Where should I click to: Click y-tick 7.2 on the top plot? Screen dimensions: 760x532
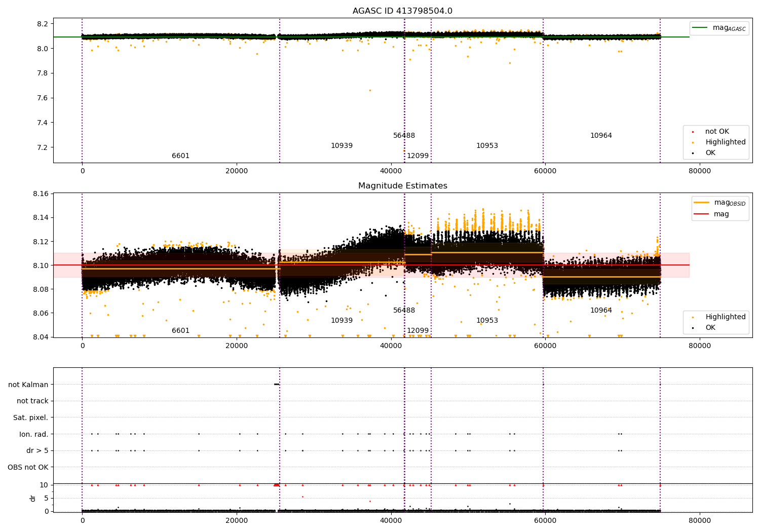pyautogui.click(x=42, y=148)
